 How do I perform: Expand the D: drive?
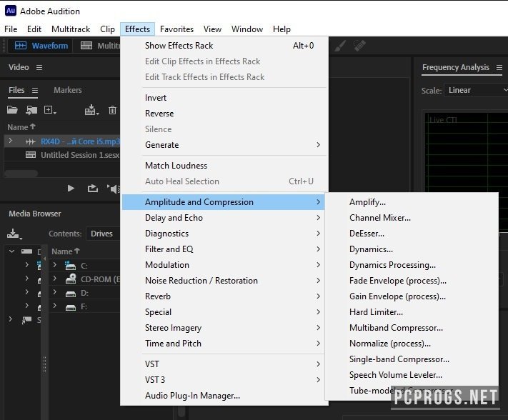[55, 292]
